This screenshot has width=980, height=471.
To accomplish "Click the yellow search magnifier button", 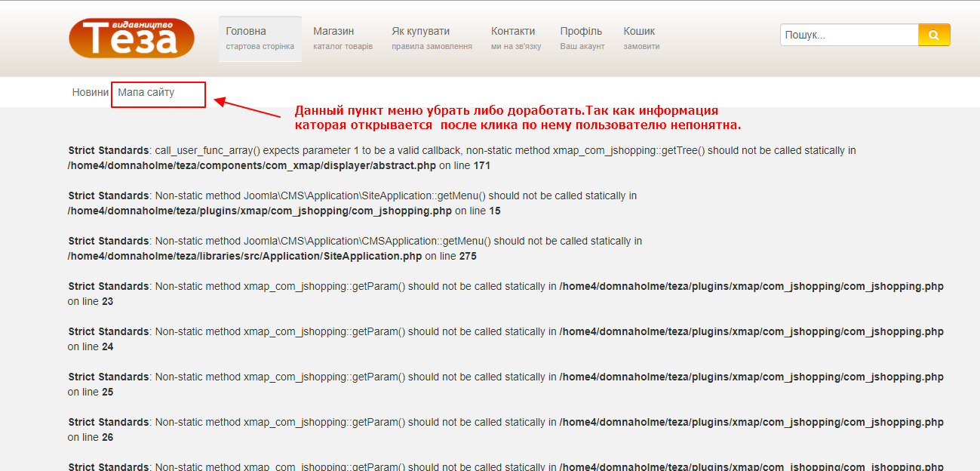I will click(x=934, y=35).
